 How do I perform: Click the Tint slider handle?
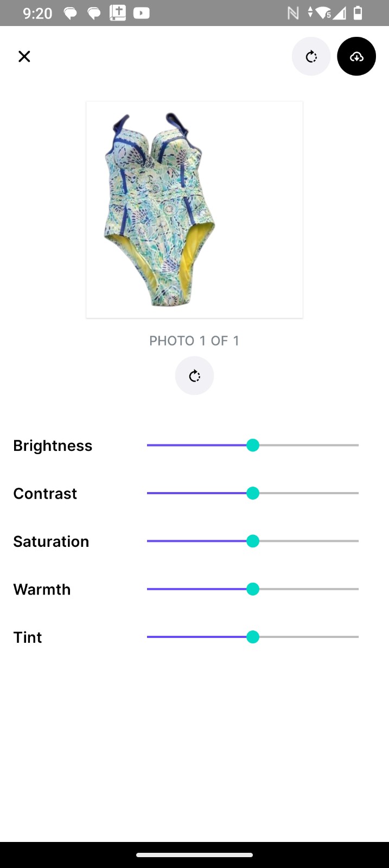point(253,637)
